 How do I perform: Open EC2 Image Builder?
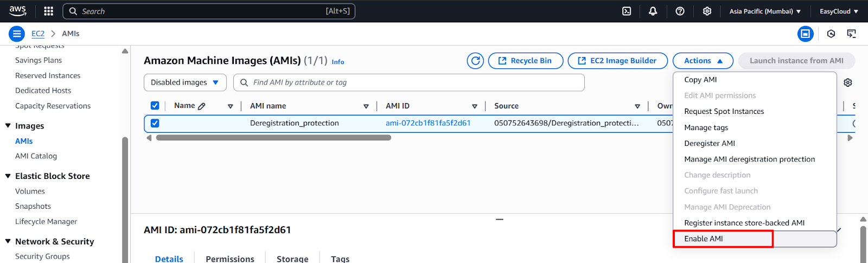click(x=618, y=61)
